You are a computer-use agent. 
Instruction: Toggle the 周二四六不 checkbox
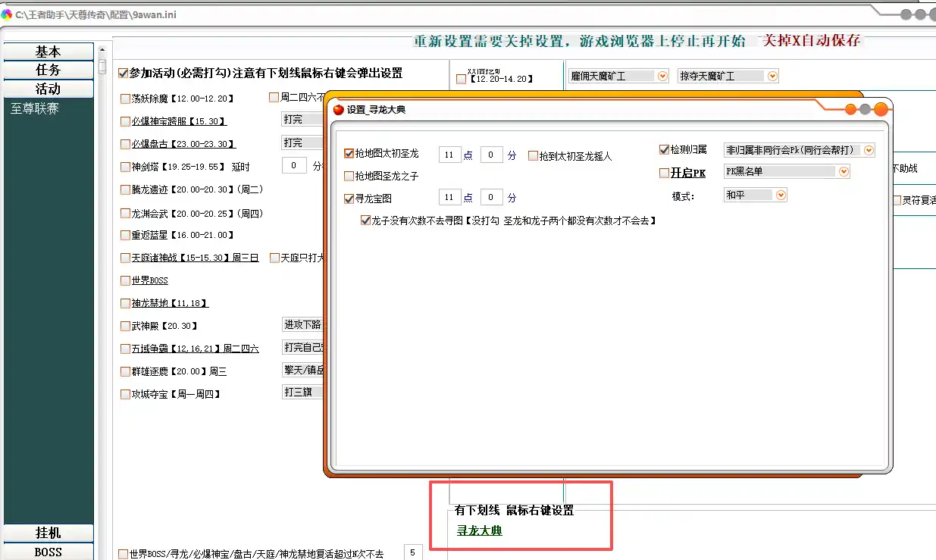point(274,97)
